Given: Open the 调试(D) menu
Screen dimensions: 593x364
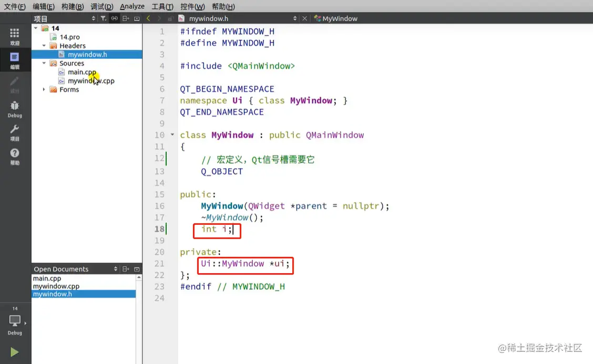Looking at the screenshot, I should (102, 6).
